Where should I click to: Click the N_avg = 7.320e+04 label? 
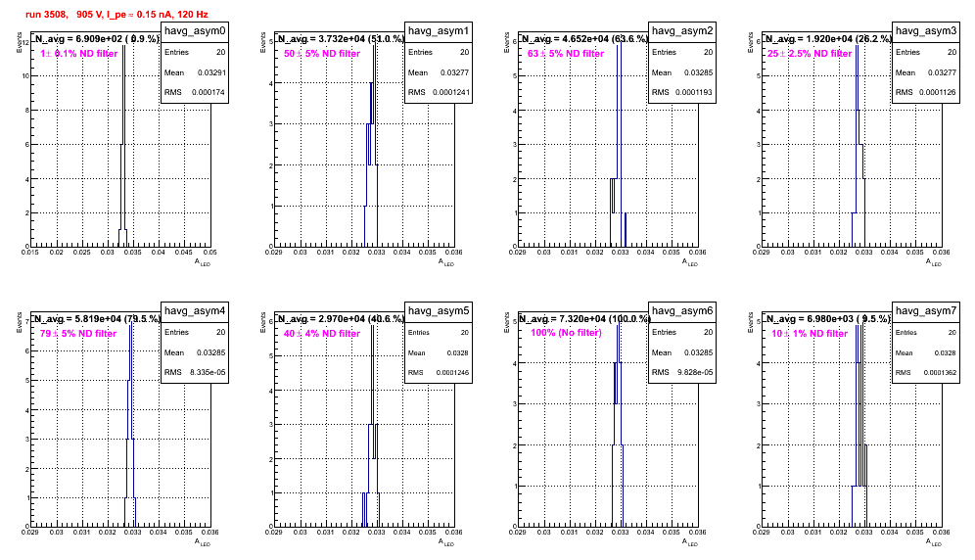(x=584, y=318)
